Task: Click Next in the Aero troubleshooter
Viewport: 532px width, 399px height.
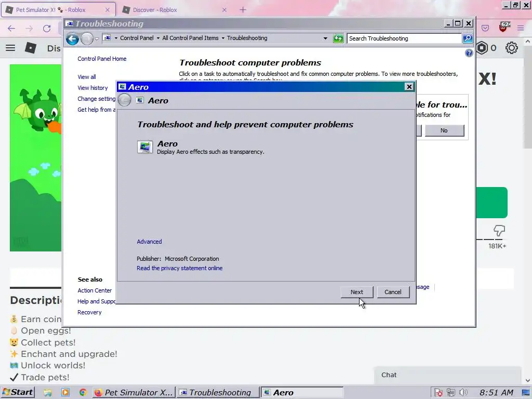Action: (356, 292)
